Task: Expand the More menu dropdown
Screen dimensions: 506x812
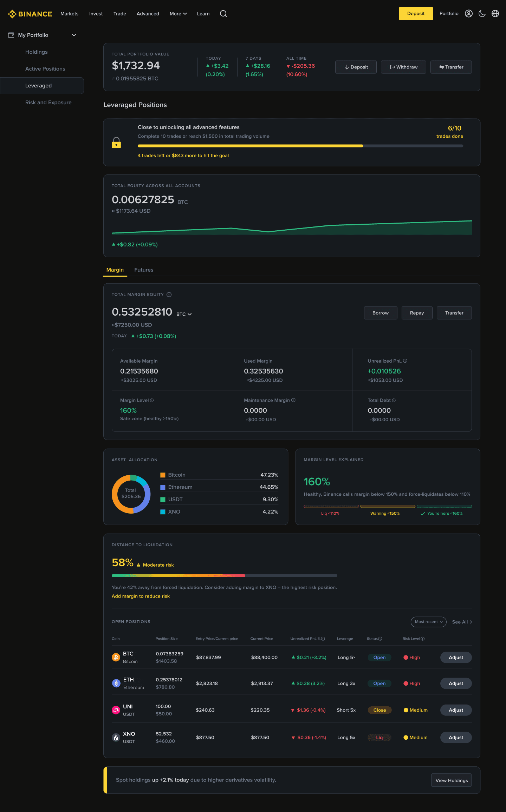Action: tap(178, 14)
